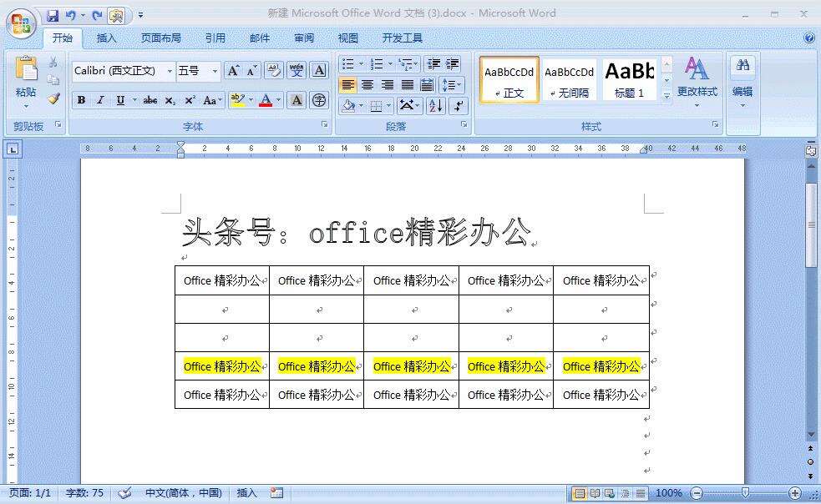Cut selection using scissors icon
This screenshot has height=504, width=821.
[53, 63]
